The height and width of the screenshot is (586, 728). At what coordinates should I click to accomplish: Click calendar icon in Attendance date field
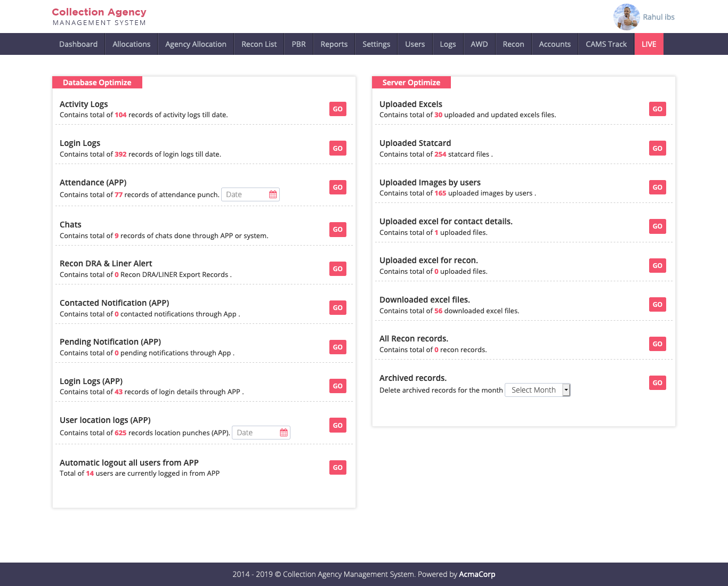pyautogui.click(x=273, y=194)
